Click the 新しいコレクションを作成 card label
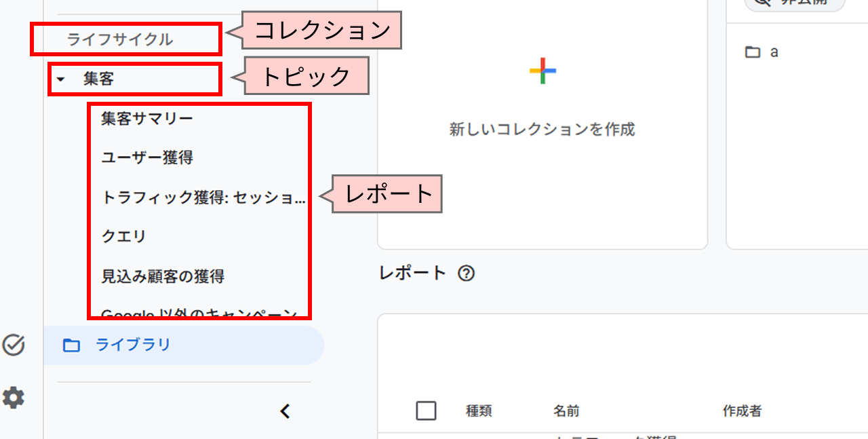The width and height of the screenshot is (868, 439). [x=542, y=129]
